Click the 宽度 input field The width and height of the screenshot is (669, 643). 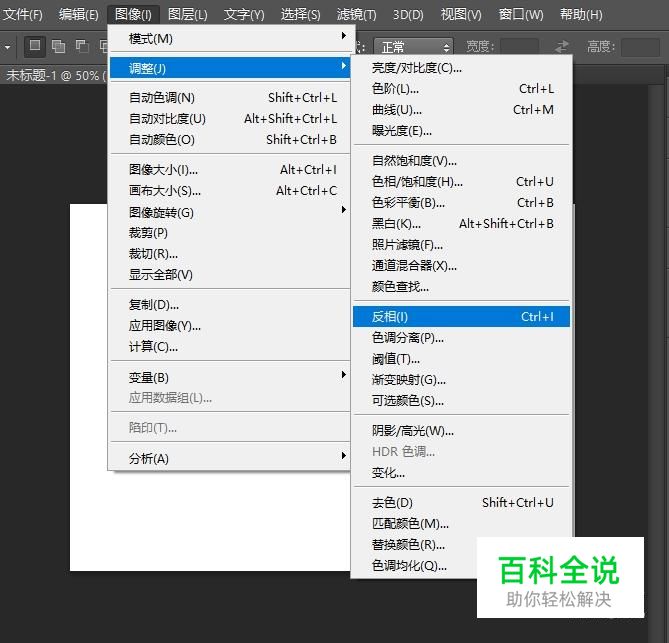tap(519, 47)
